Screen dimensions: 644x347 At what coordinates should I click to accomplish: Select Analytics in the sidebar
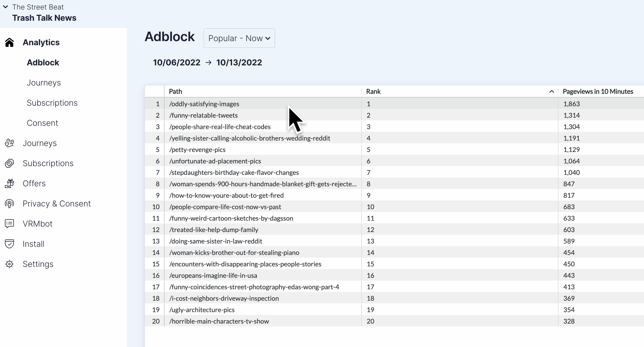point(41,42)
